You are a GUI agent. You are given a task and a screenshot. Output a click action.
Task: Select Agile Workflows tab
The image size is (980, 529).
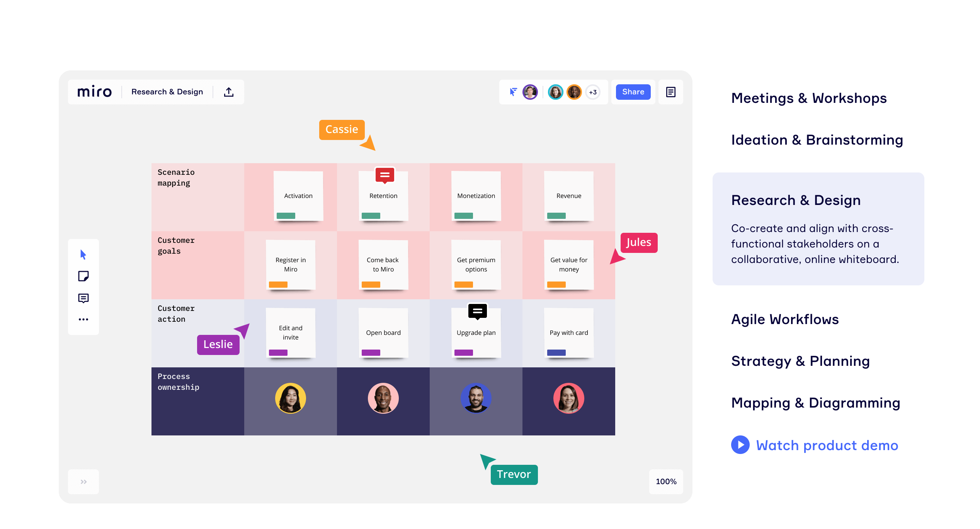coord(785,319)
